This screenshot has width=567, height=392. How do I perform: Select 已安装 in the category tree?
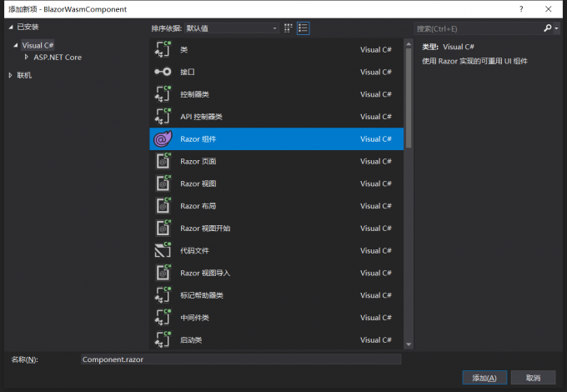coord(28,27)
